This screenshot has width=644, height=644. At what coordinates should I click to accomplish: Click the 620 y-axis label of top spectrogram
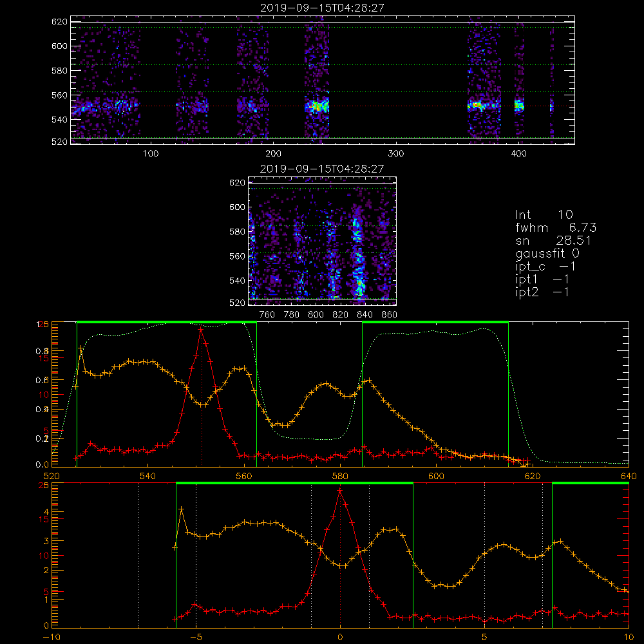point(59,22)
